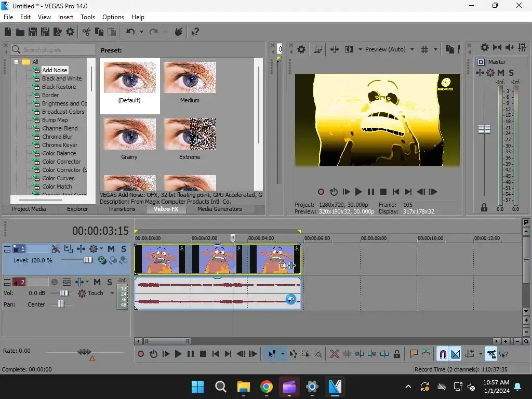The image size is (532, 399).
Task: Save the project using the floppy icon
Action: click(x=33, y=32)
